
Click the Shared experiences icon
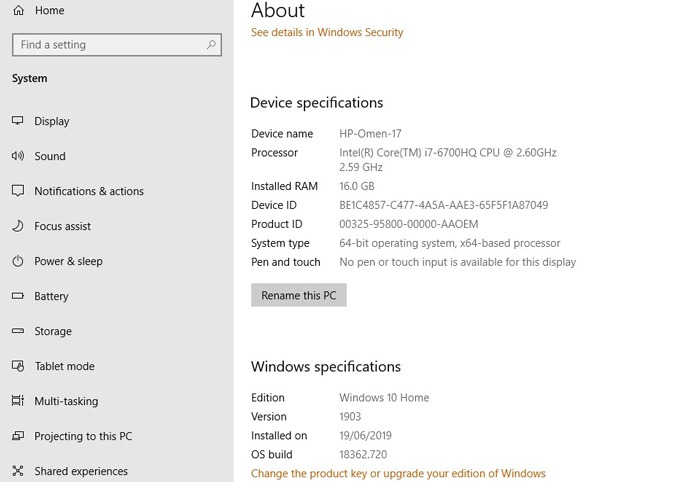point(18,470)
